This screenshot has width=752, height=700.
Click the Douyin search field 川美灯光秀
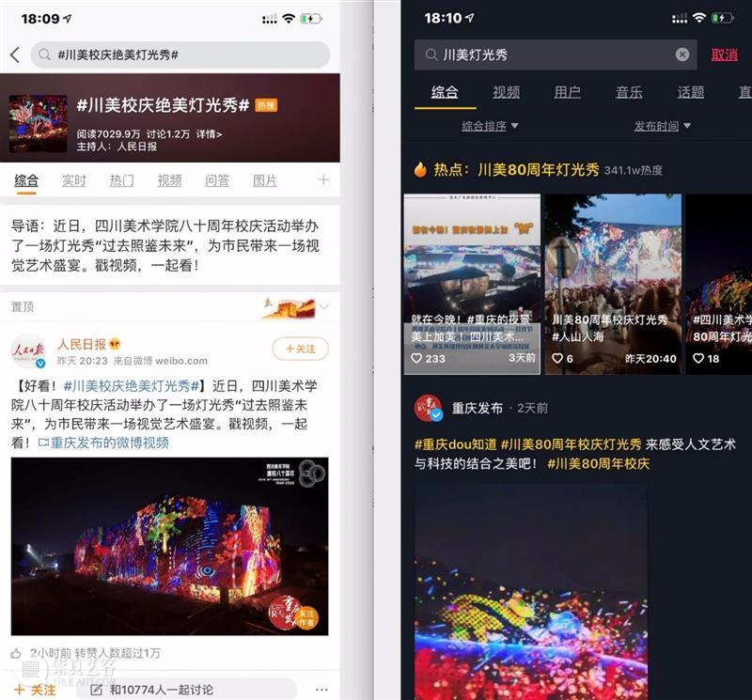556,54
